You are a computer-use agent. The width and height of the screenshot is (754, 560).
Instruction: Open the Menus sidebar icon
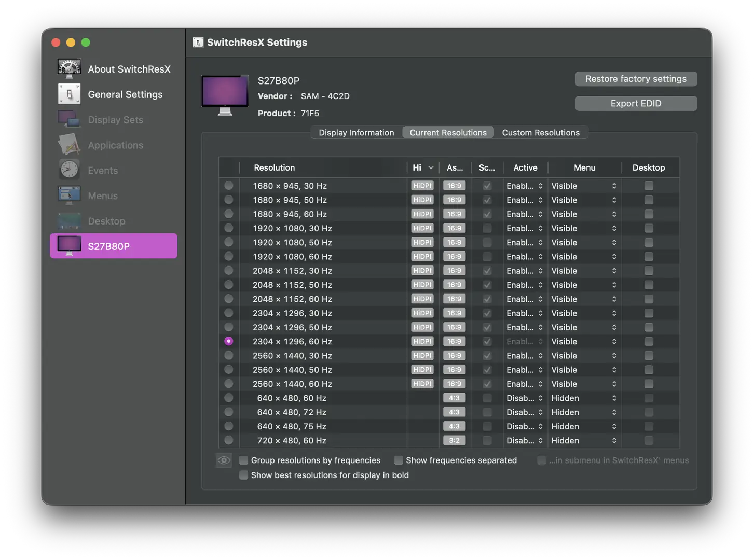click(69, 195)
